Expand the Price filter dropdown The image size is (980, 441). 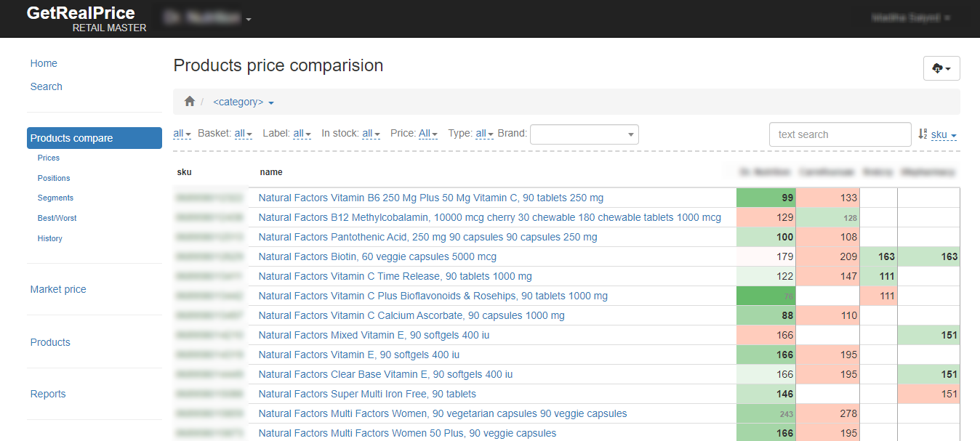(x=428, y=134)
